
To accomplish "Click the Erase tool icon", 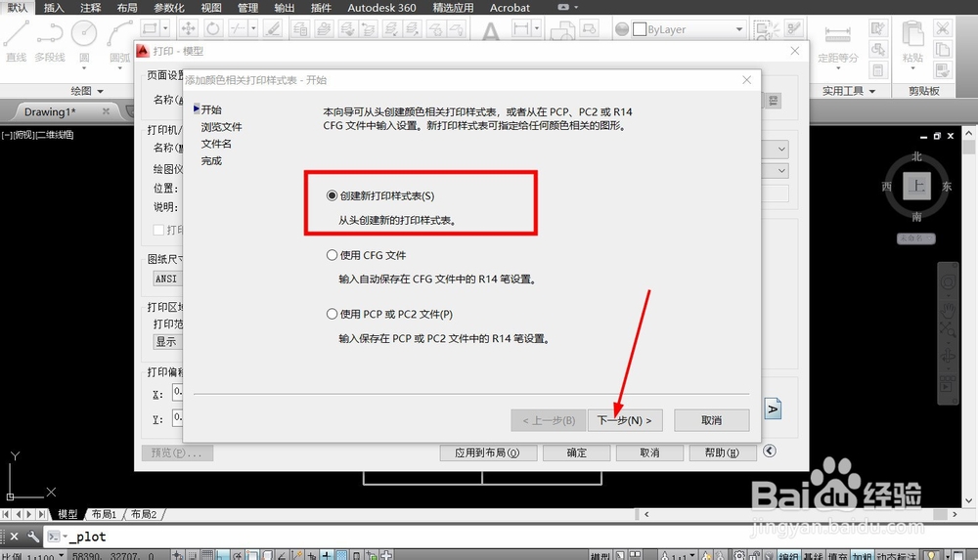I will point(273,28).
